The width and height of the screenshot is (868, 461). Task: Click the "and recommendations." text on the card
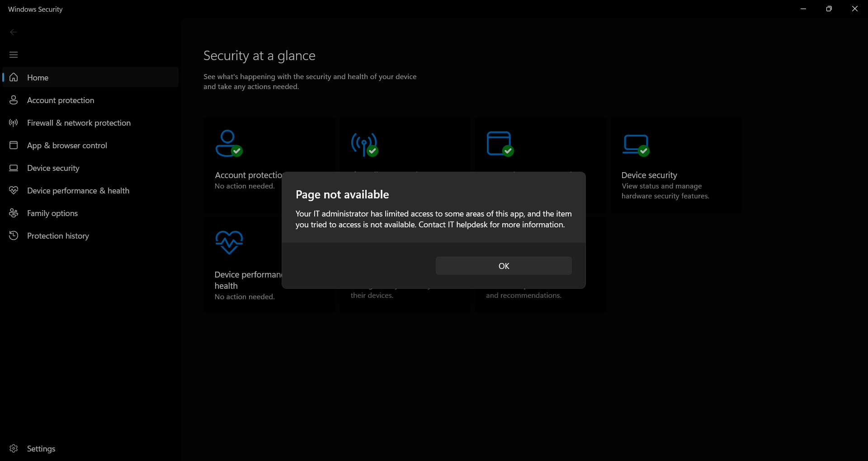tap(524, 296)
